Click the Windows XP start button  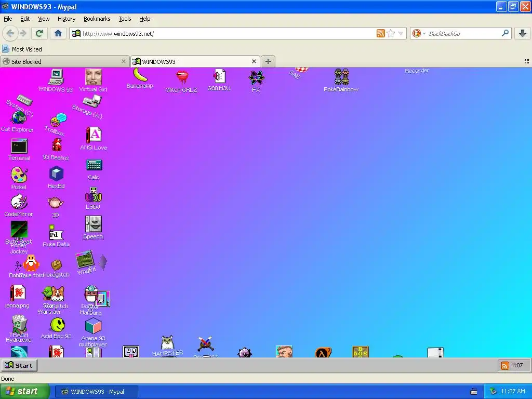coord(24,392)
